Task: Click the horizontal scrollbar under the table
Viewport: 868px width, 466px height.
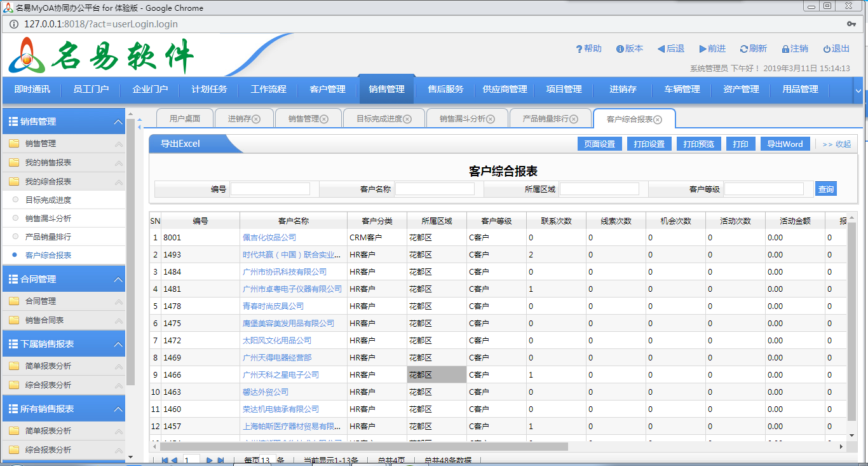Action: (363, 446)
